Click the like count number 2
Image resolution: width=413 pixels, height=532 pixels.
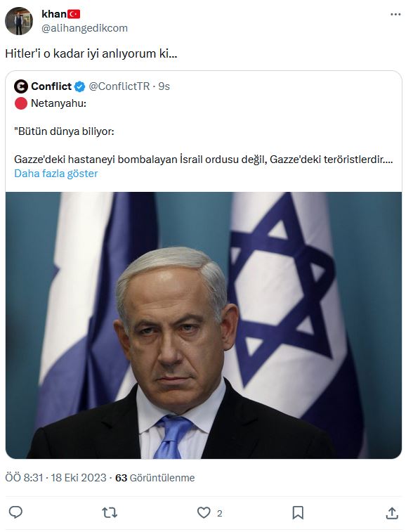220,513
